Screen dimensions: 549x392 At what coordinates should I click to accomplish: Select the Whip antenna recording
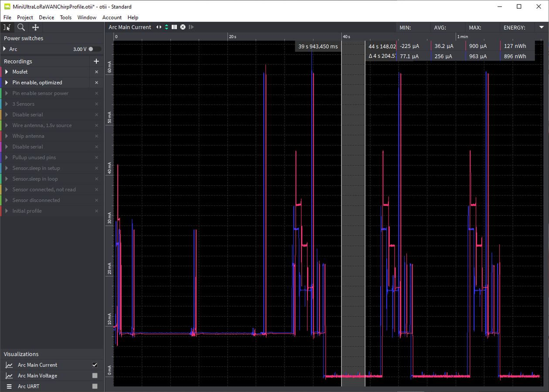pyautogui.click(x=28, y=136)
